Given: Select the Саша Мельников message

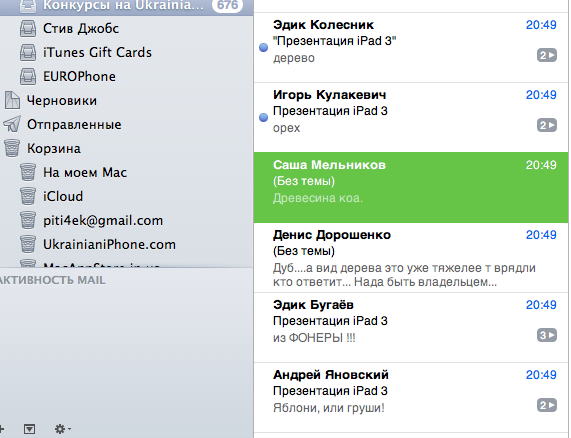Looking at the screenshot, I should click(411, 188).
